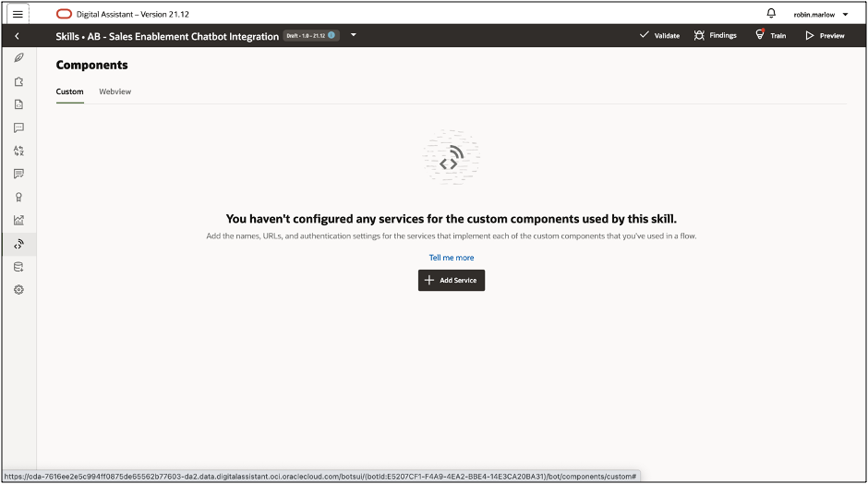Open the Findings panel
This screenshot has height=484, width=868.
(x=716, y=35)
